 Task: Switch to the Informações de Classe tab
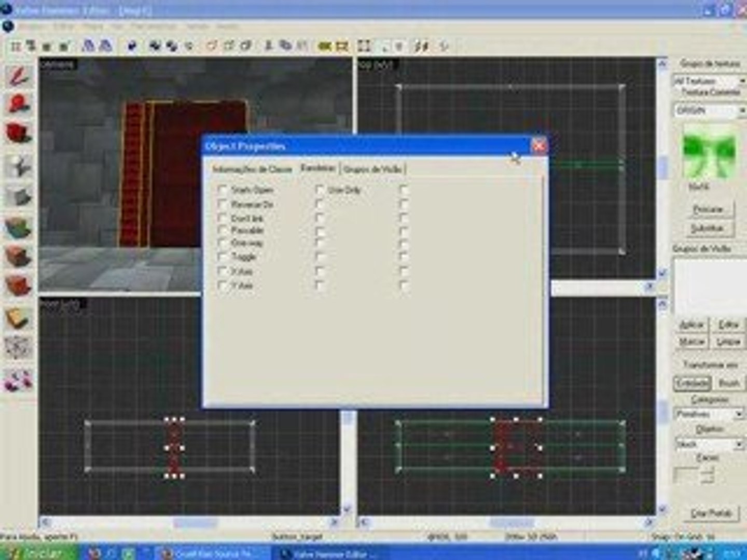tap(252, 169)
